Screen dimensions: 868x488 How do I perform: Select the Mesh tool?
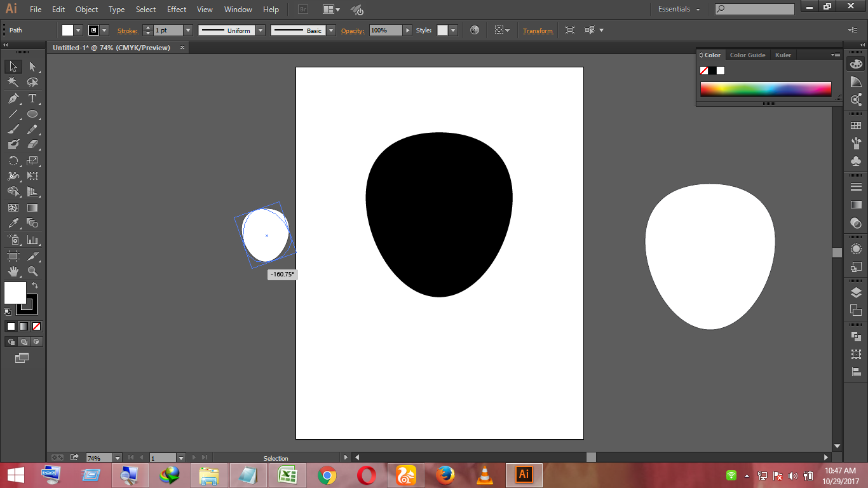(x=13, y=208)
